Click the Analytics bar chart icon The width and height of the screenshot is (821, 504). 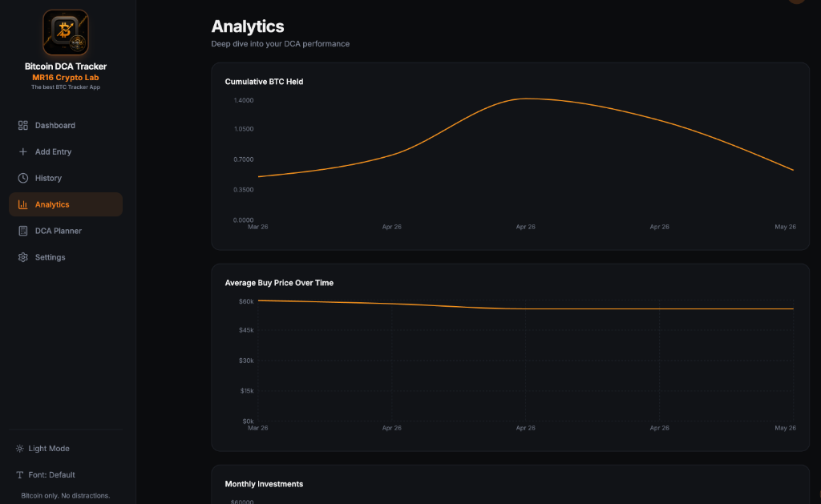click(23, 204)
